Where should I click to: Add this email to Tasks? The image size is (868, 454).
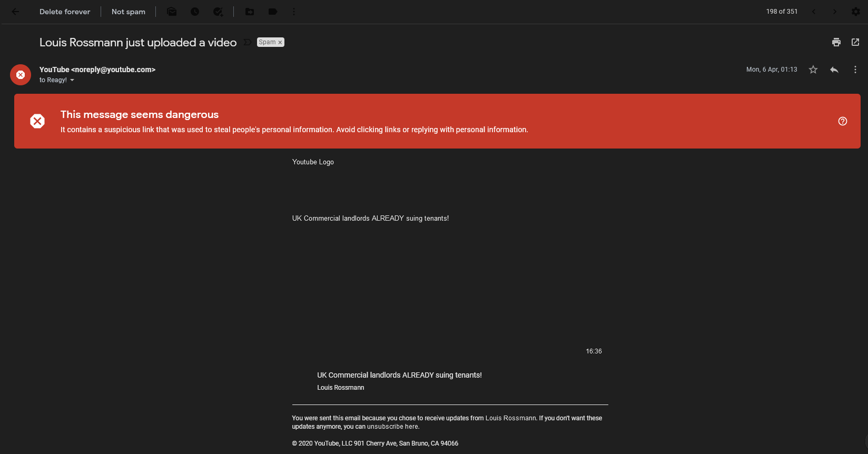coord(218,12)
